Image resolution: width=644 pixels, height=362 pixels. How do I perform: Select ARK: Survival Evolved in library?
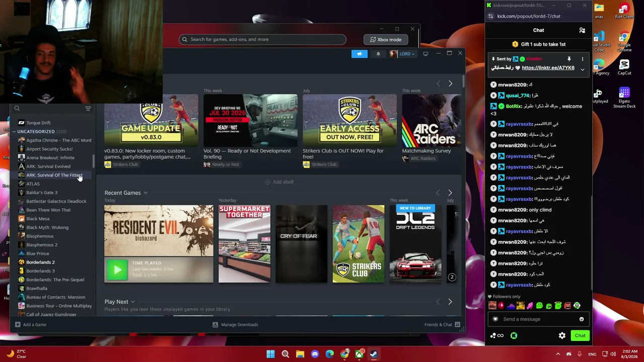pos(48,166)
